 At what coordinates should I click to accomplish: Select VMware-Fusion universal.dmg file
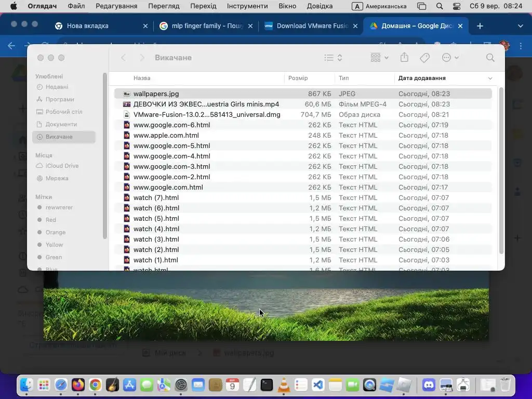pyautogui.click(x=303, y=115)
